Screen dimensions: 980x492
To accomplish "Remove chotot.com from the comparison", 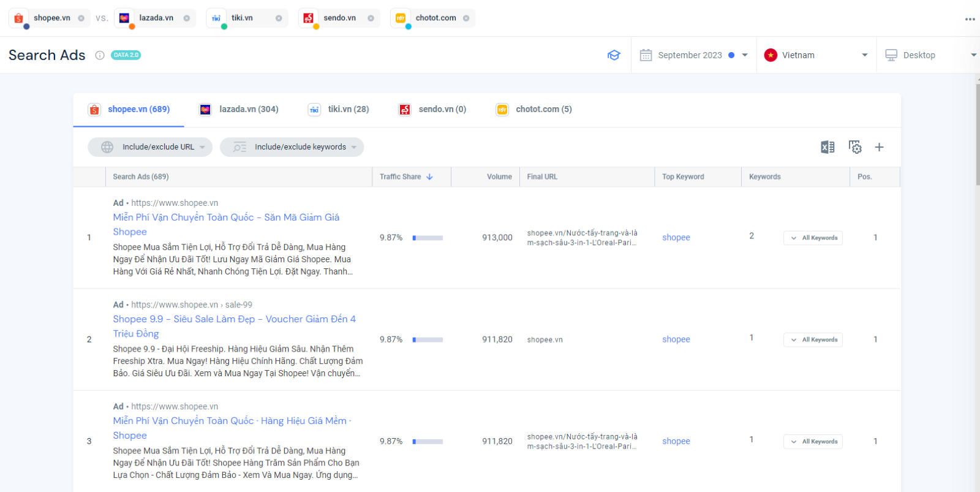I will 466,18.
